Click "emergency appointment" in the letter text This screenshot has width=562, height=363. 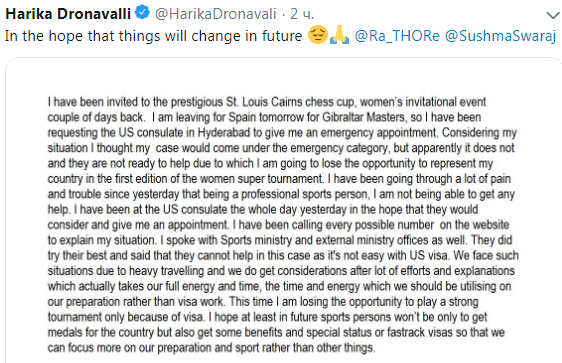[378, 133]
